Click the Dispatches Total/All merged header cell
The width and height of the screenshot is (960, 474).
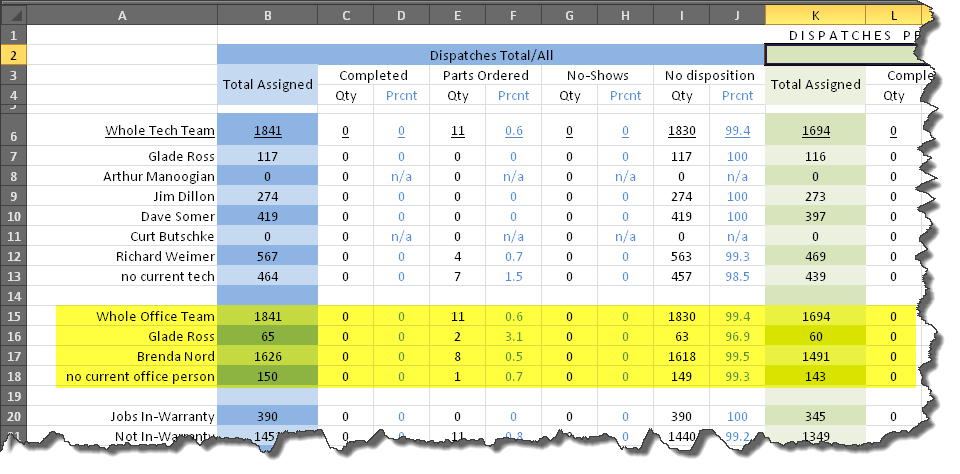(x=491, y=55)
